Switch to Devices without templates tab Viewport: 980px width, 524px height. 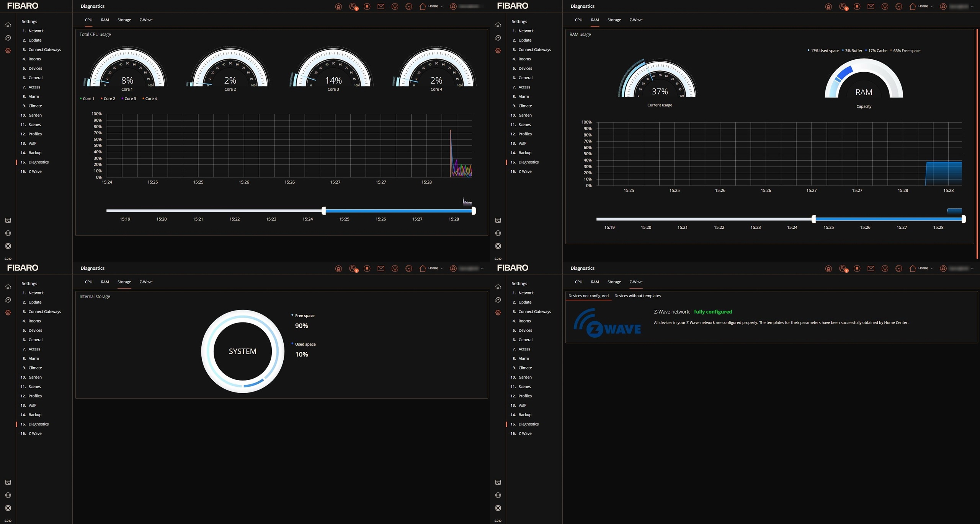(x=637, y=296)
